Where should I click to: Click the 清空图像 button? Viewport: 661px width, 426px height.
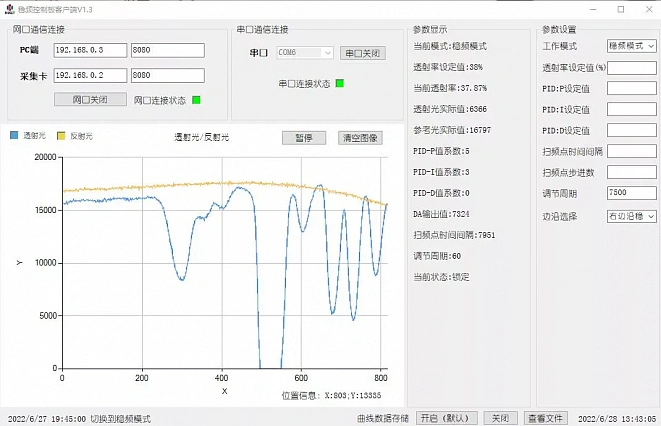point(360,138)
